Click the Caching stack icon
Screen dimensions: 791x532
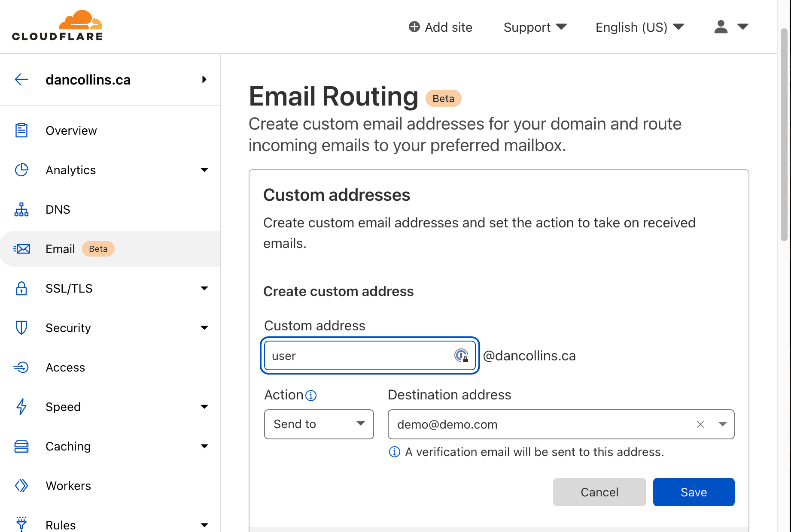(x=21, y=446)
